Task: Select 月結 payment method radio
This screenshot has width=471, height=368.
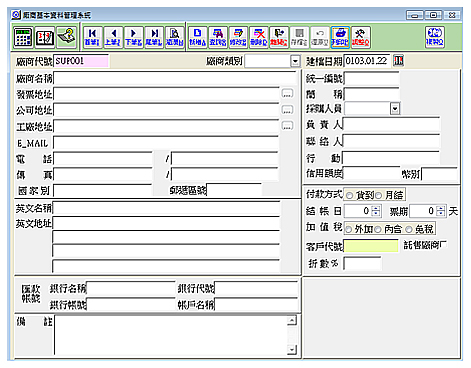Action: point(378,195)
